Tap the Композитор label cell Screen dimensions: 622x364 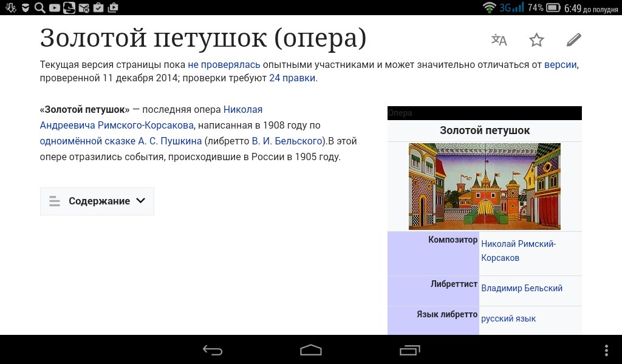(x=433, y=254)
